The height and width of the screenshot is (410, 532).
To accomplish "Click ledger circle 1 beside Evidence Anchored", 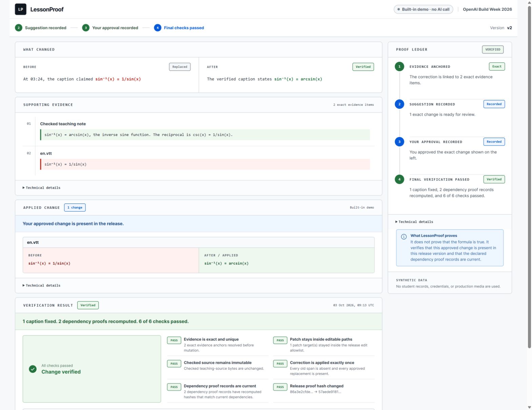I will pyautogui.click(x=399, y=66).
